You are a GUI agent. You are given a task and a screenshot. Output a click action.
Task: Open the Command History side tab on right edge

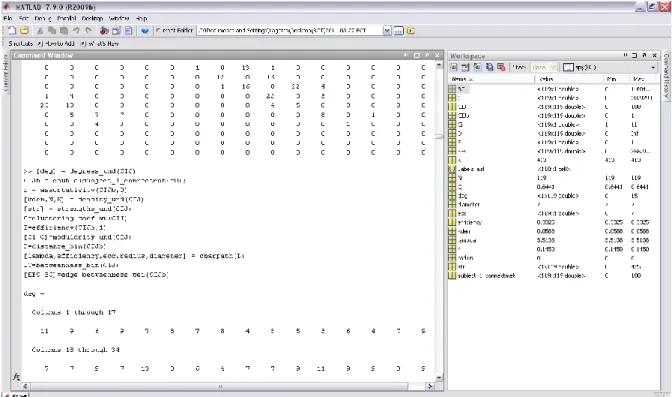tap(666, 76)
